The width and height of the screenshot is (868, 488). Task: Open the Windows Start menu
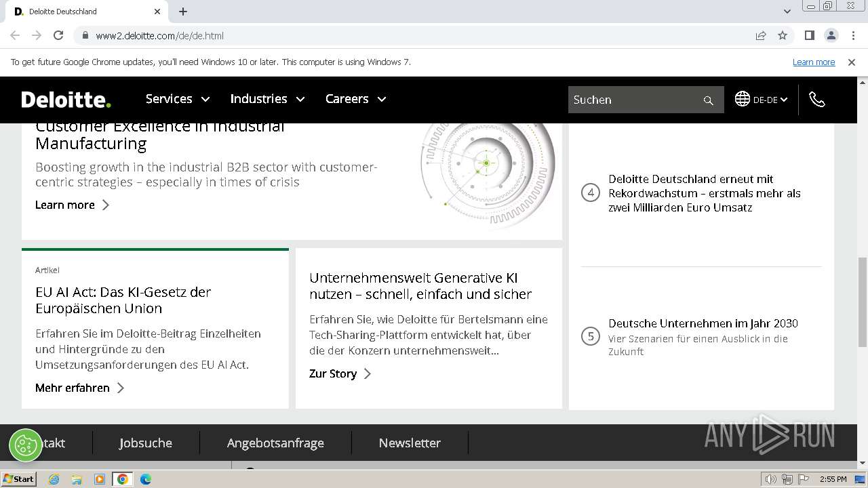(x=18, y=479)
